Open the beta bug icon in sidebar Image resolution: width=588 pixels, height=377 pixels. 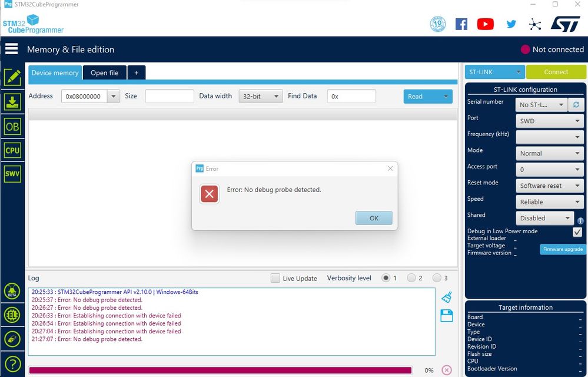tap(12, 291)
